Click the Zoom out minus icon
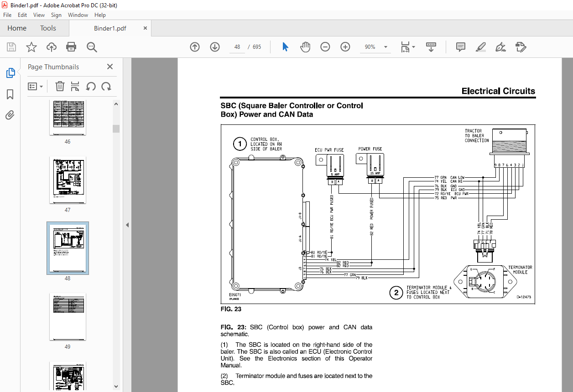Screen dimensions: 573x392 tap(325, 47)
